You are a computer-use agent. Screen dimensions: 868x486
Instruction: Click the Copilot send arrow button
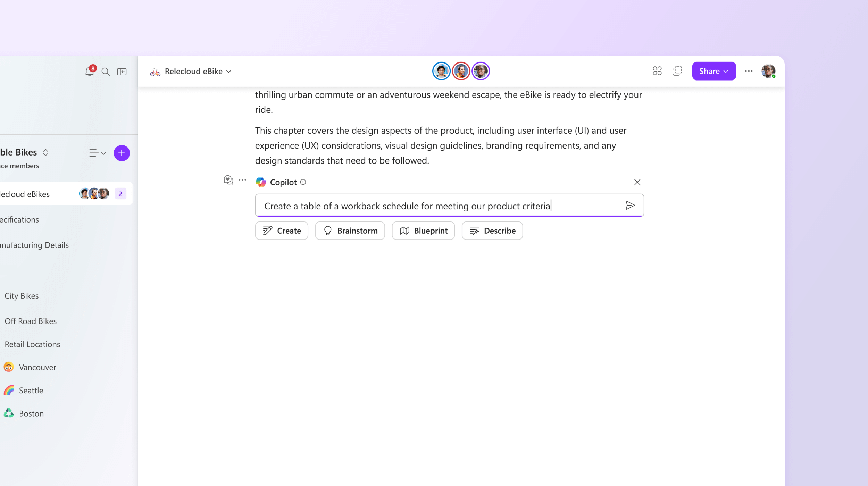coord(631,205)
